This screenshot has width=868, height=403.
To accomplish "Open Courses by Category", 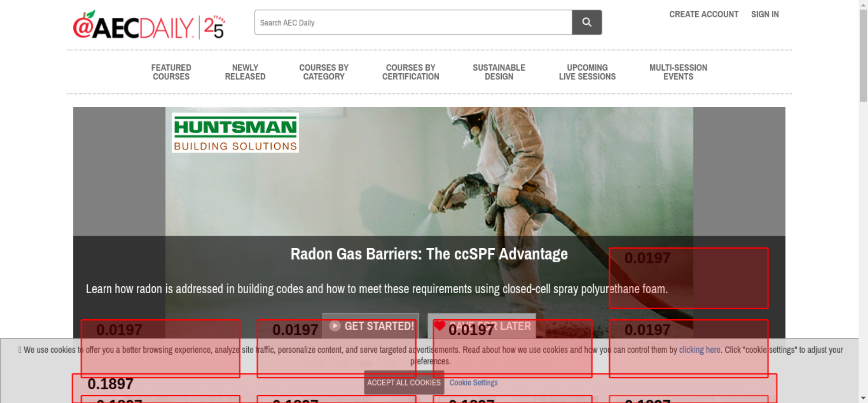I will click(323, 72).
